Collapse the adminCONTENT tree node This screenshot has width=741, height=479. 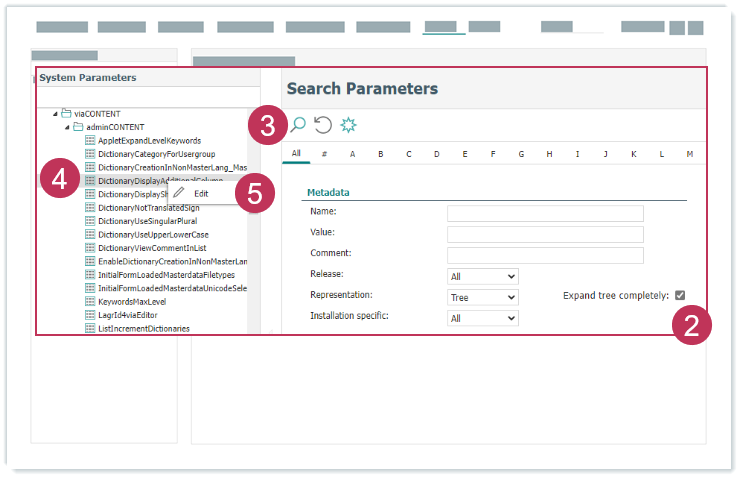point(67,127)
